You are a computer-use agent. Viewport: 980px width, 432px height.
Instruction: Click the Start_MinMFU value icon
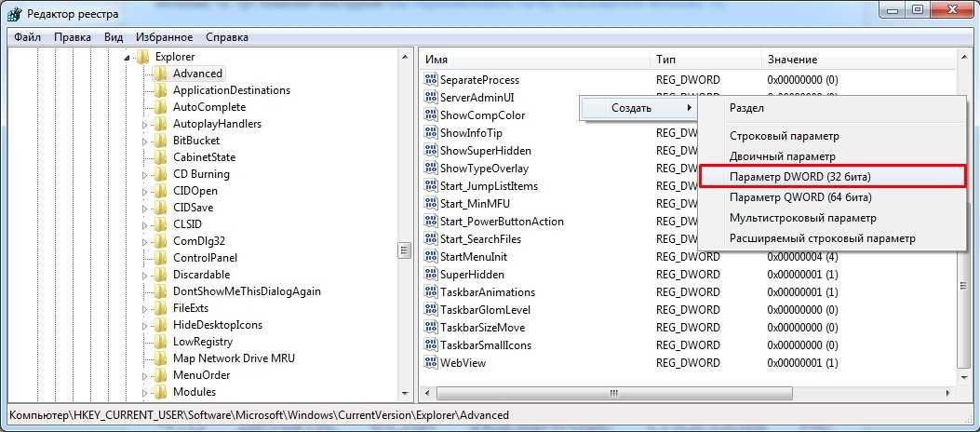point(431,204)
